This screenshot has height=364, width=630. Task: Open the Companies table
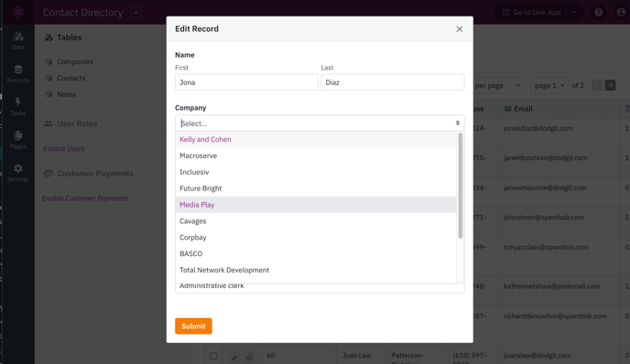tap(75, 62)
